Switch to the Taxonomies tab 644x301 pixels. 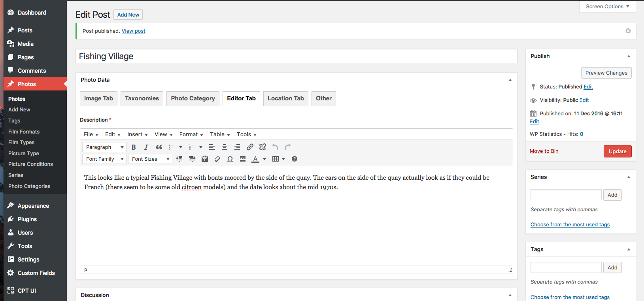(142, 98)
